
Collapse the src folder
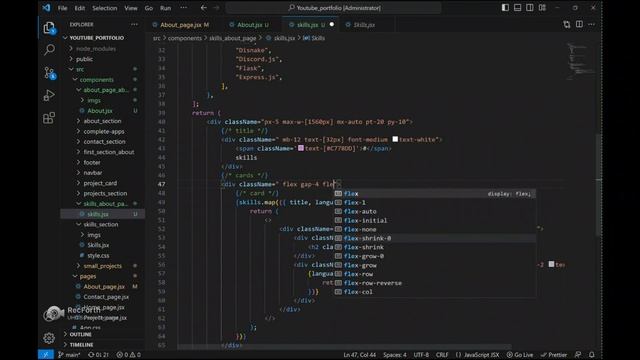(80, 69)
